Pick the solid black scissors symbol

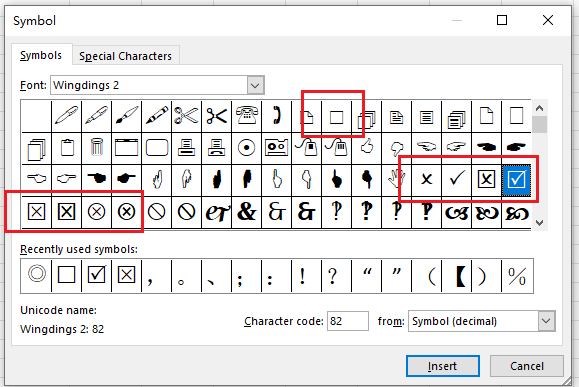pyautogui.click(x=217, y=116)
